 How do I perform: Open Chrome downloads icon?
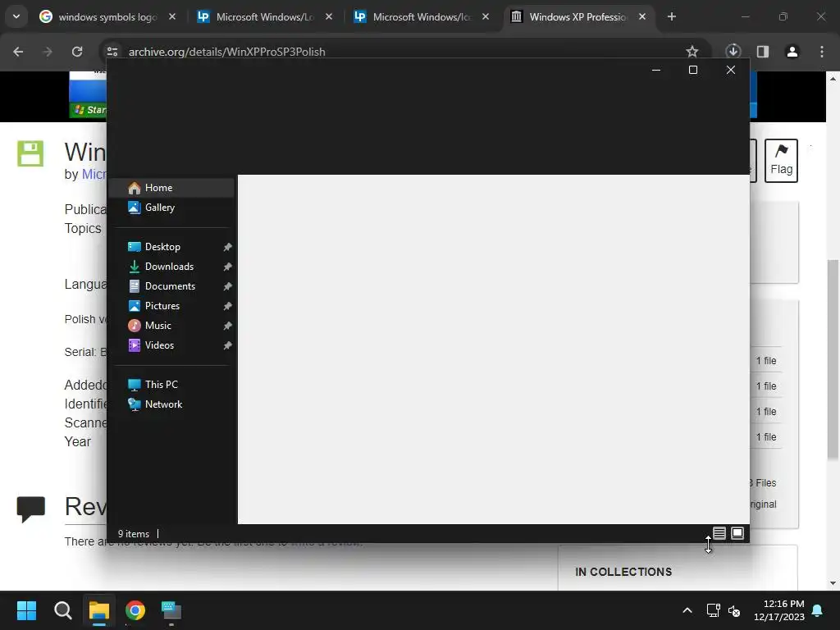coord(733,52)
